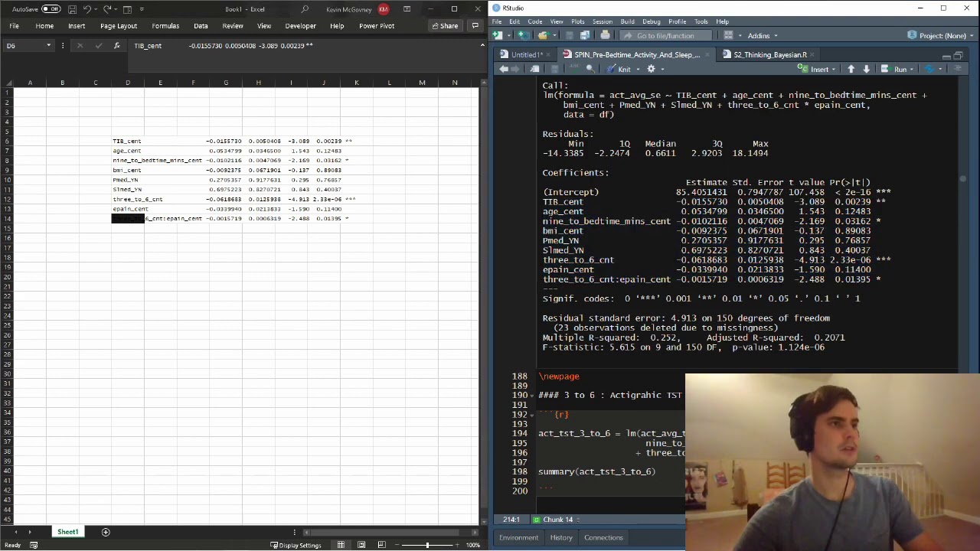
Task: Click Enter checkmark icon in formula bar
Action: coord(98,46)
